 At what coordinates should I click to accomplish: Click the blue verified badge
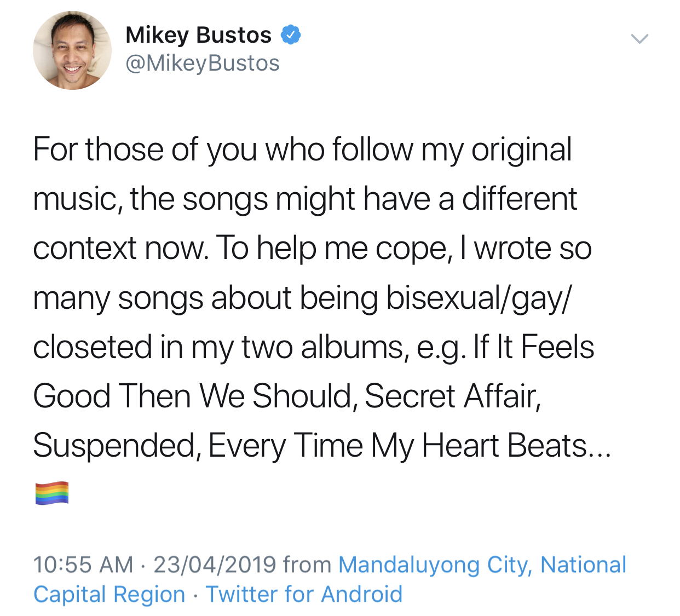pyautogui.click(x=291, y=35)
